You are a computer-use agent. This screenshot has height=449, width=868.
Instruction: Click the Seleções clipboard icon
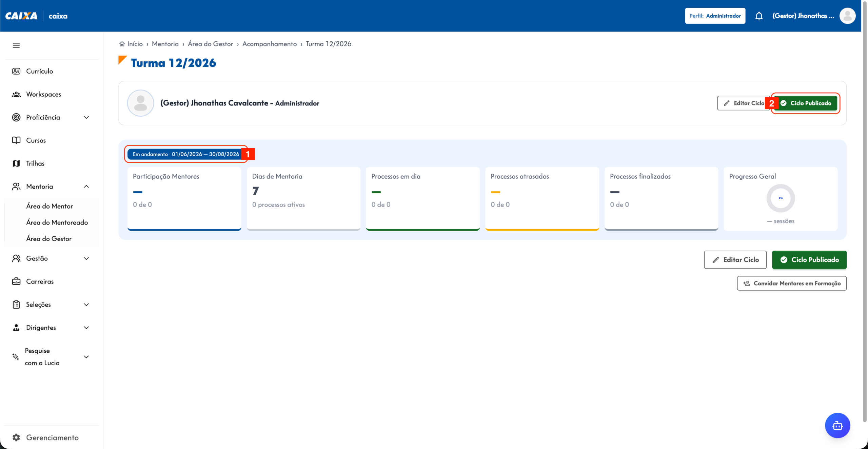click(x=16, y=305)
